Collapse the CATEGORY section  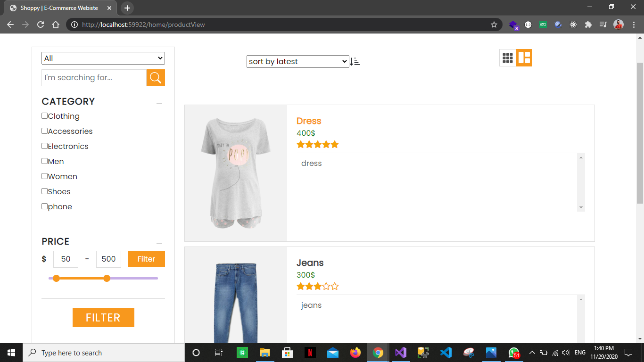pyautogui.click(x=159, y=103)
